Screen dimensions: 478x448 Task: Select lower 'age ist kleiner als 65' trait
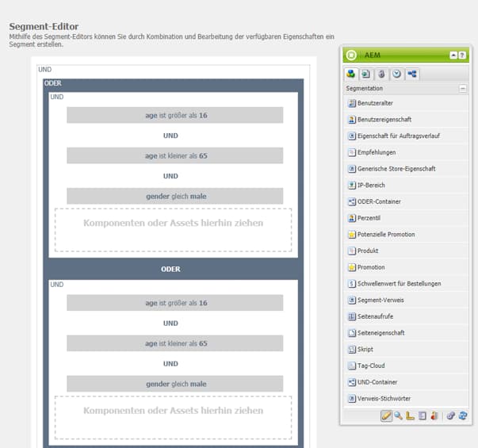pyautogui.click(x=174, y=343)
